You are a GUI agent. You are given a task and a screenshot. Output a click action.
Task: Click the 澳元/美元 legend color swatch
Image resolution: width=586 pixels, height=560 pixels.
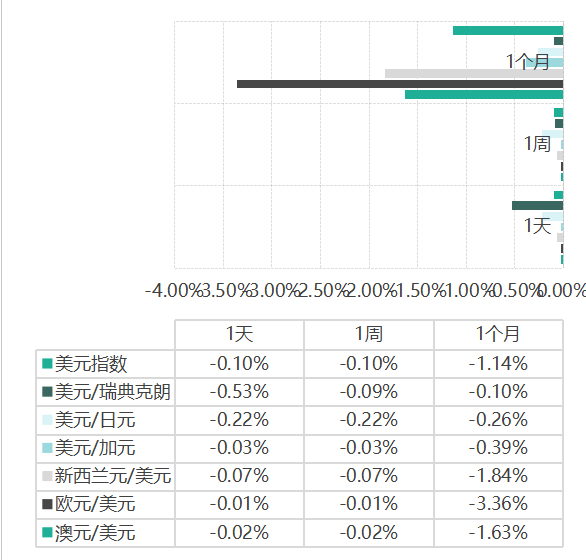pos(47,532)
